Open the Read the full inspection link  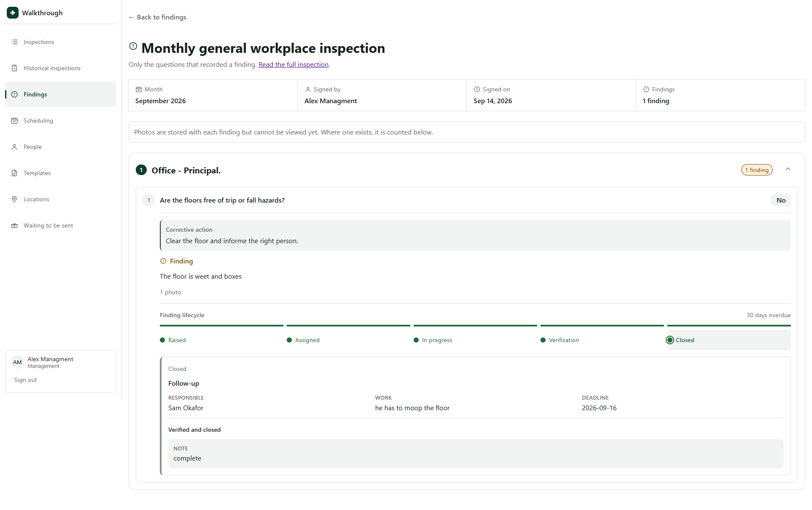294,64
